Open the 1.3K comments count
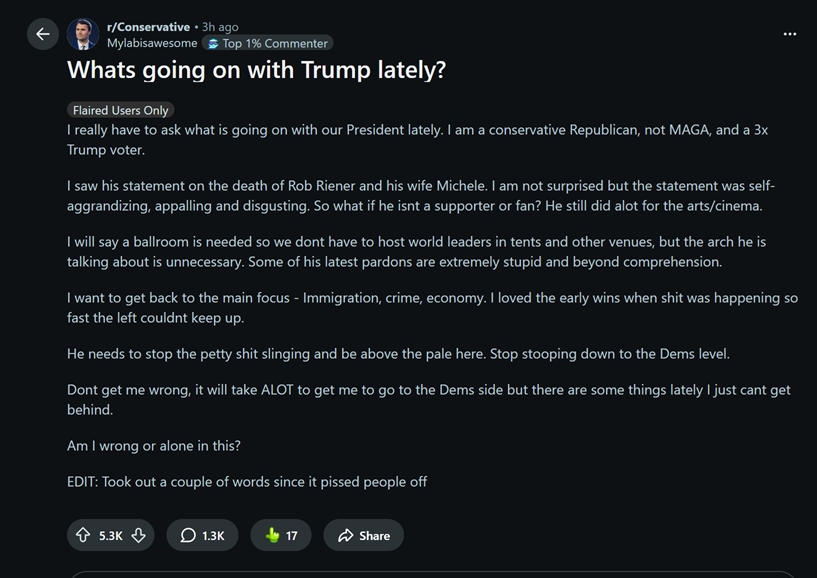817x578 pixels. coord(213,536)
